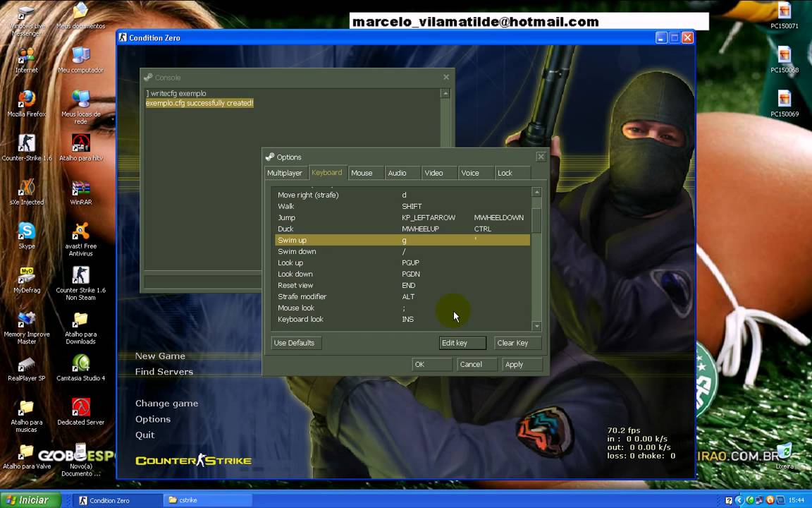This screenshot has height=508, width=812.
Task: Open Internet desktop shortcut
Action: point(26,60)
